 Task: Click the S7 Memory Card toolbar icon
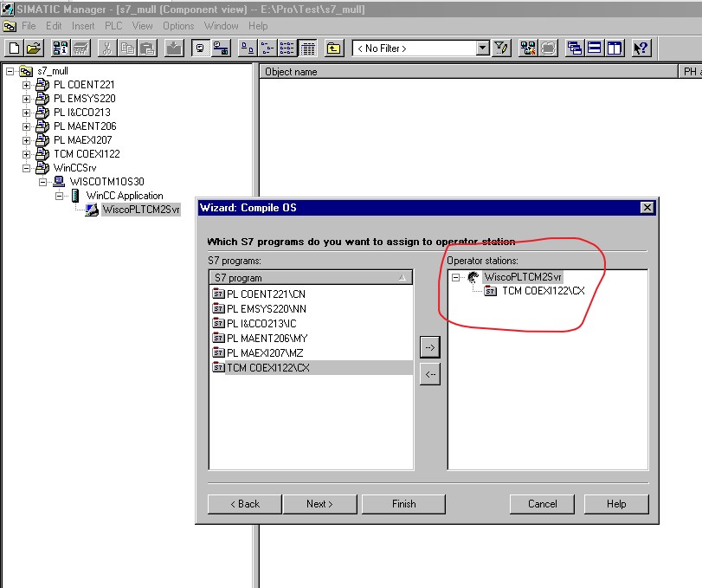(81, 48)
